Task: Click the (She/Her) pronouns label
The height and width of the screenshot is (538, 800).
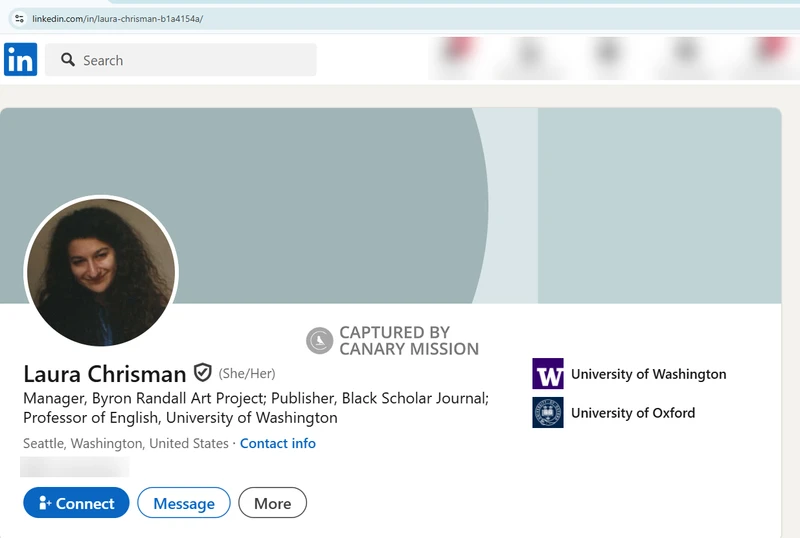Action: tap(247, 374)
